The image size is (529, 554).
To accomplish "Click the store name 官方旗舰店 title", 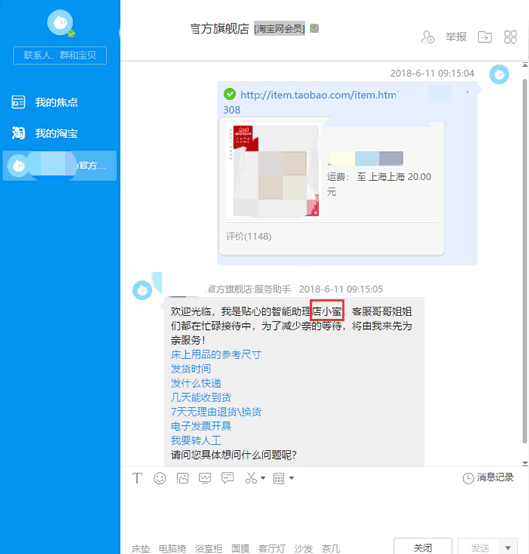I will pos(219,29).
